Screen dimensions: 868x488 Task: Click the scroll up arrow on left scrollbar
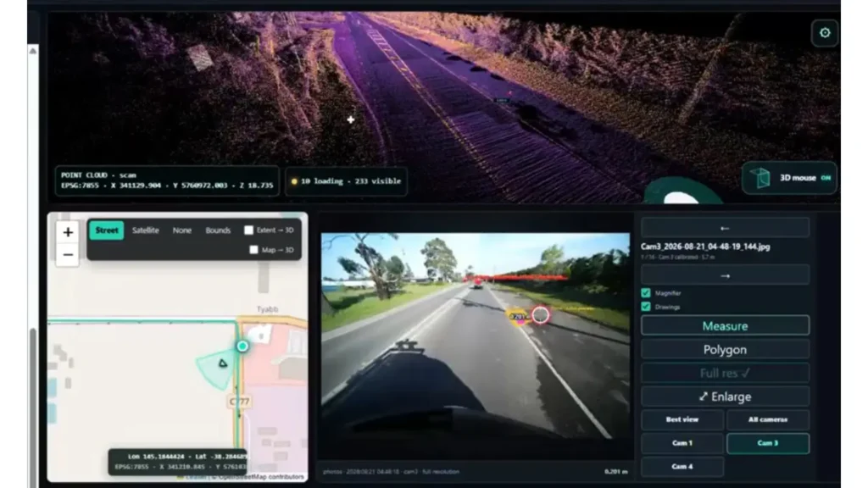(33, 51)
